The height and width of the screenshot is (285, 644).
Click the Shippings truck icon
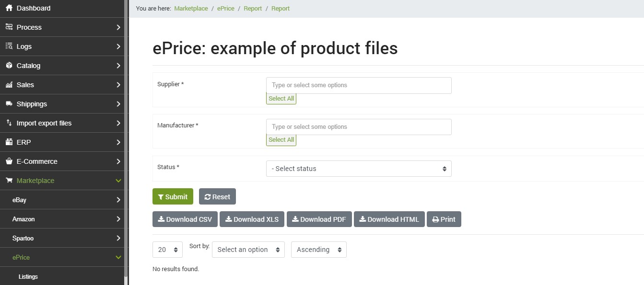9,104
